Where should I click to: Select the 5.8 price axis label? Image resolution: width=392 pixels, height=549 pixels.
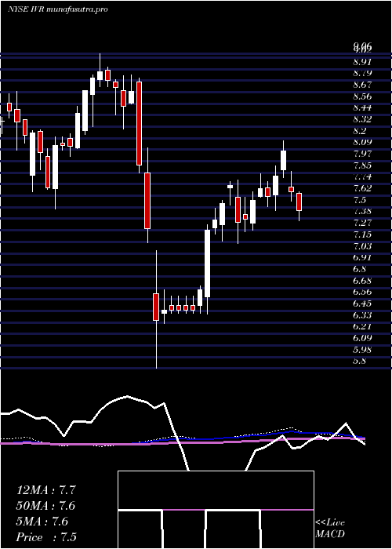tap(360, 361)
